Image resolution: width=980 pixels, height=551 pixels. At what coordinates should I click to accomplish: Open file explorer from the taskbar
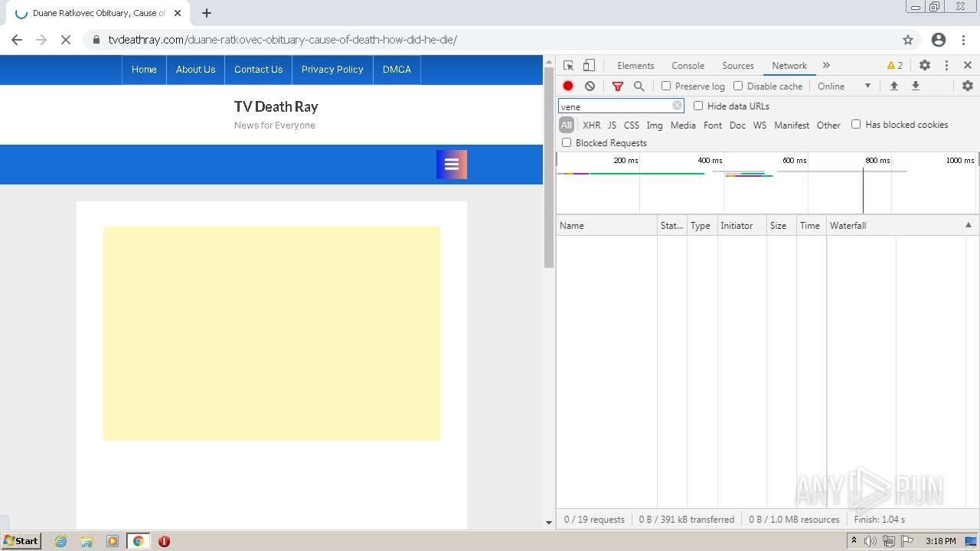(x=87, y=541)
